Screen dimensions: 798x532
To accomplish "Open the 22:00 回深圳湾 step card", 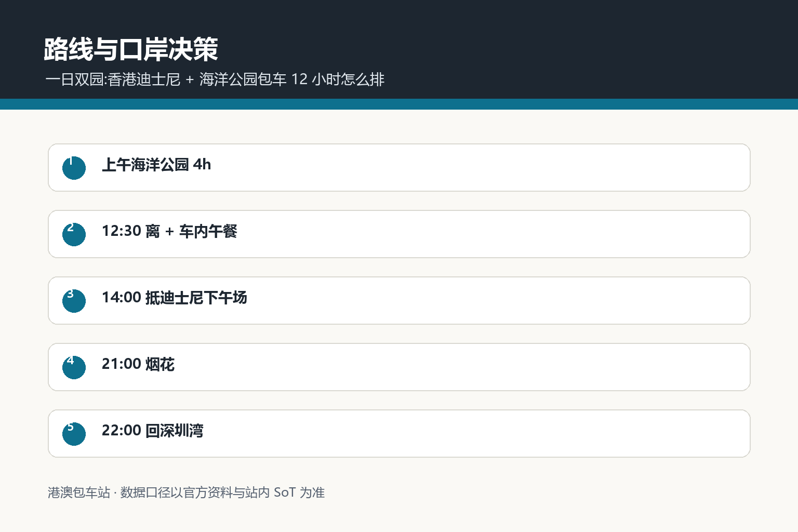I will click(399, 433).
